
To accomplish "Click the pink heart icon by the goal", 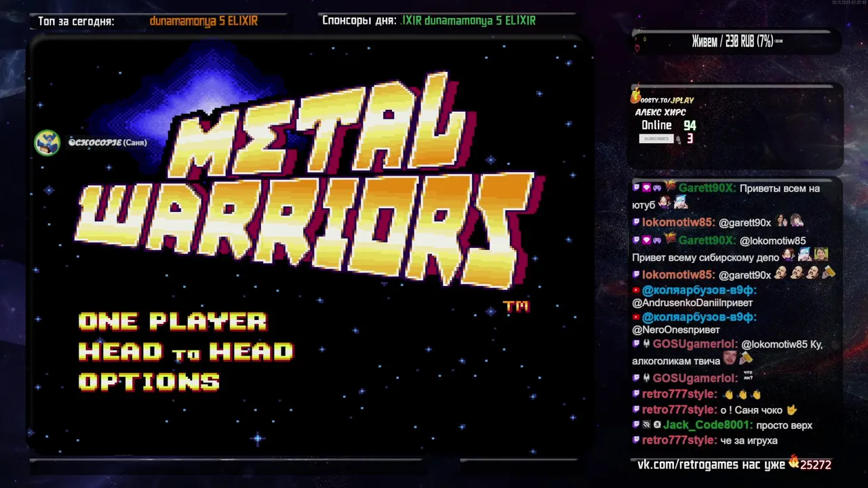I will pos(637,48).
